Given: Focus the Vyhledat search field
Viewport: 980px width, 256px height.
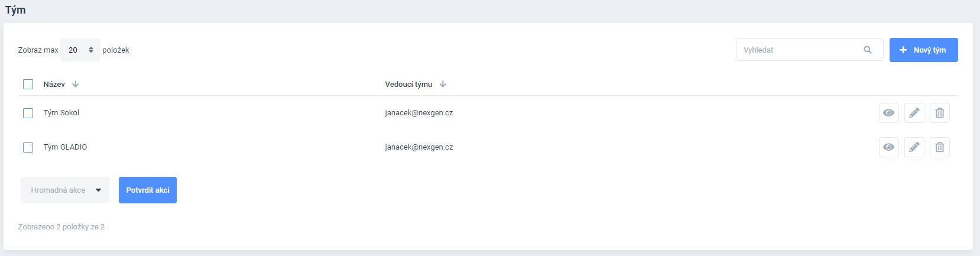Looking at the screenshot, I should (798, 50).
